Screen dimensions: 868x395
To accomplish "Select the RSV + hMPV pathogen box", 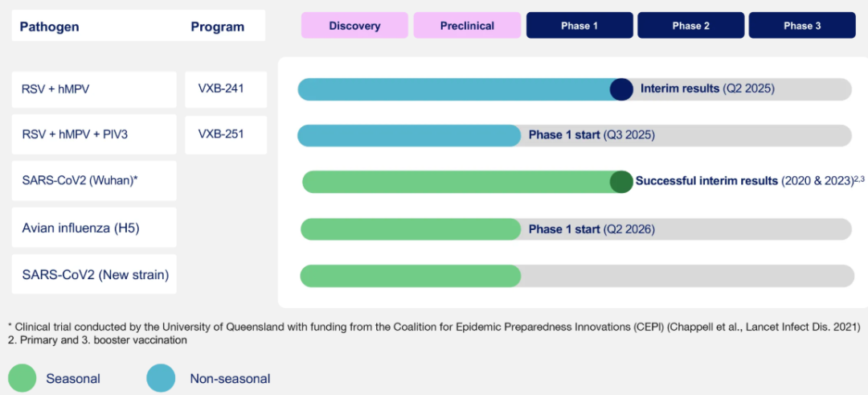I will point(94,89).
